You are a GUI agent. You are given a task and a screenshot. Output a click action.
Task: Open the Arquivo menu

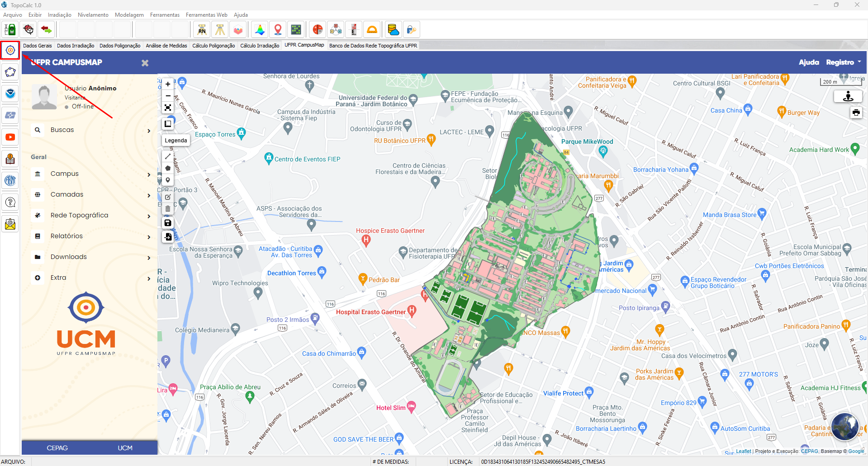coord(13,15)
